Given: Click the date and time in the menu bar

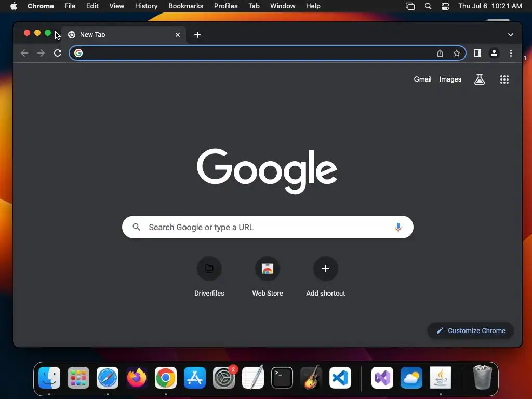Looking at the screenshot, I should (490, 6).
